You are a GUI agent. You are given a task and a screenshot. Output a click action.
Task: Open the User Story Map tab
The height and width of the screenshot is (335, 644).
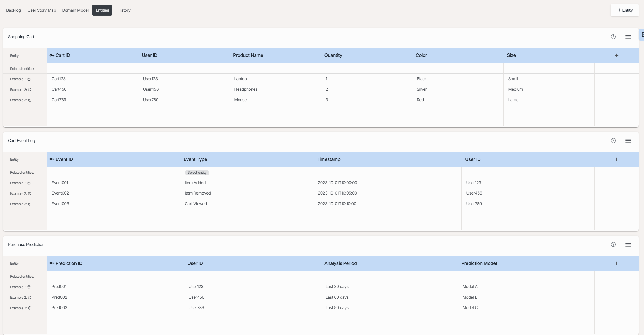42,10
